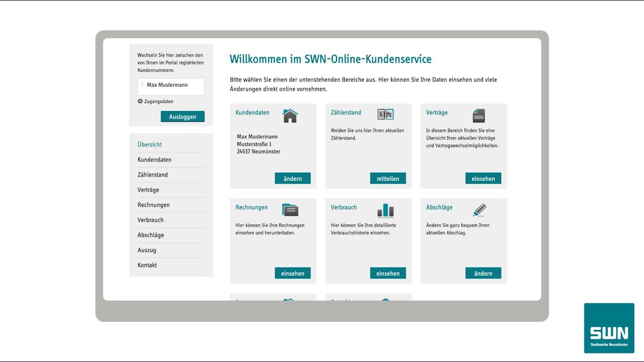Click the Ausloggen button

click(183, 117)
